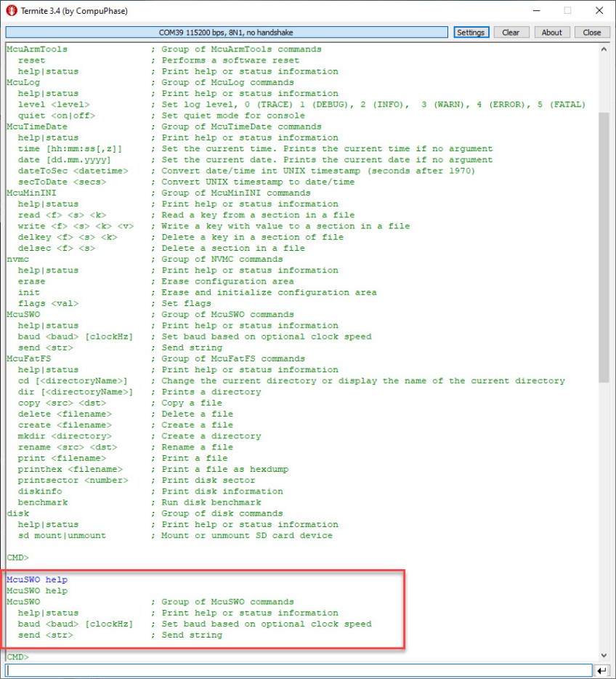Click the Termite app icon in the title bar
This screenshot has width=616, height=679.
point(11,11)
